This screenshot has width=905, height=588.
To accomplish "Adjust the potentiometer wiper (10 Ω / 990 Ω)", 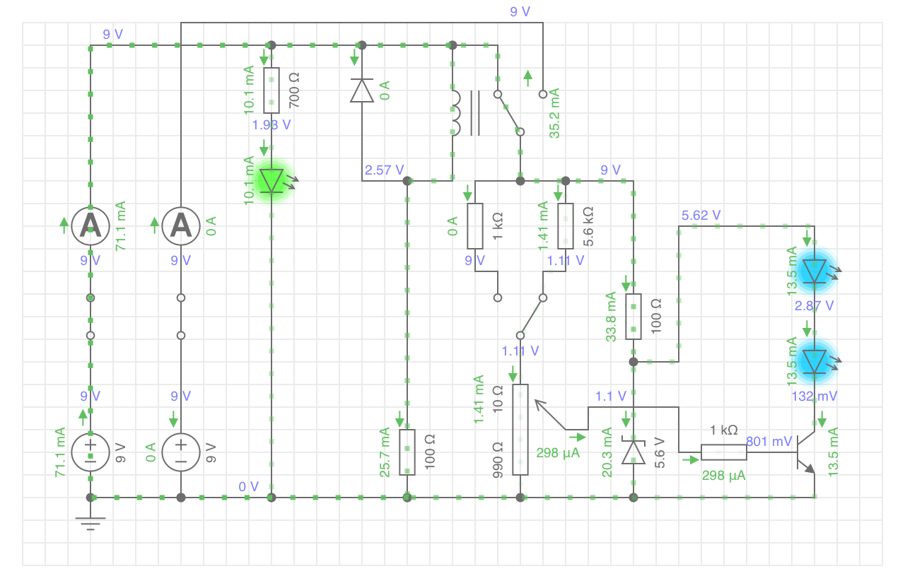I will coord(520,429).
